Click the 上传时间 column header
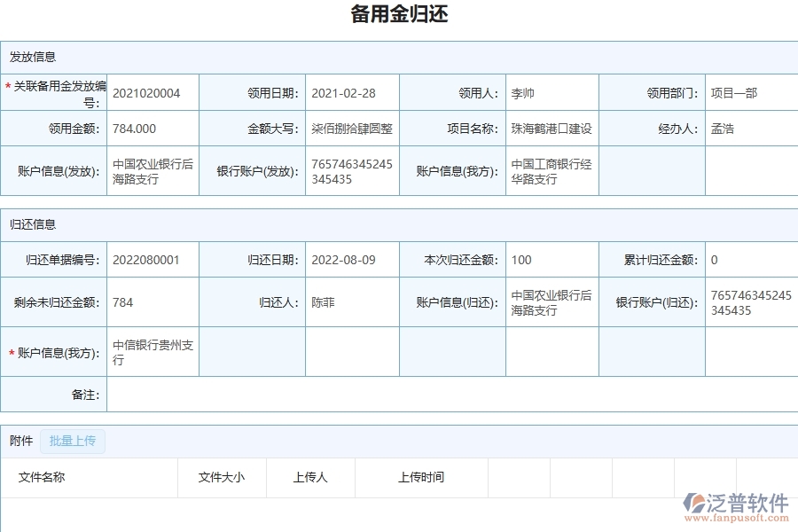Viewport: 798px width, 532px height. 419,477
